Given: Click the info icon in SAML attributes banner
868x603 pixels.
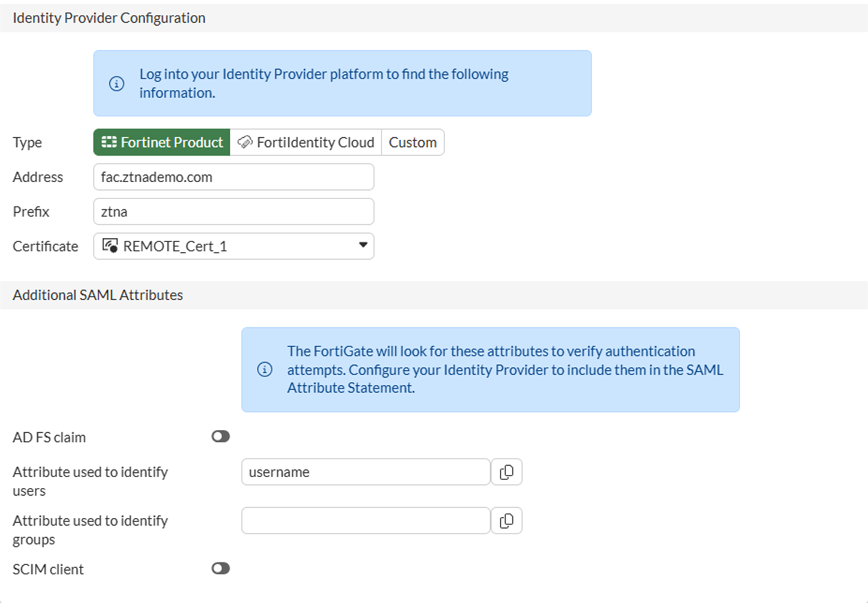Looking at the screenshot, I should coord(265,369).
